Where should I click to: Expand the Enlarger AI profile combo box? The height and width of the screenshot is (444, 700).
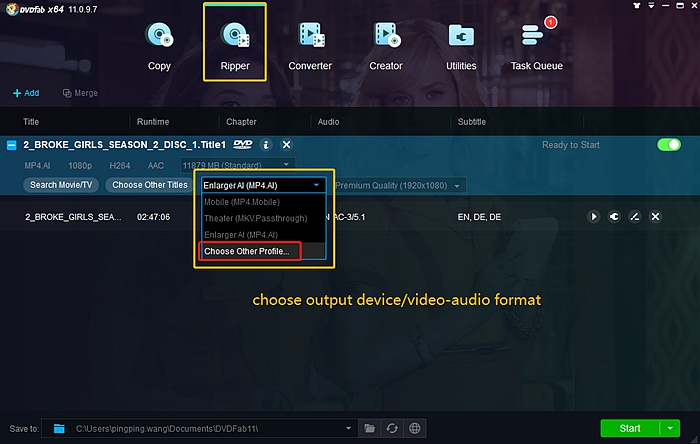263,185
